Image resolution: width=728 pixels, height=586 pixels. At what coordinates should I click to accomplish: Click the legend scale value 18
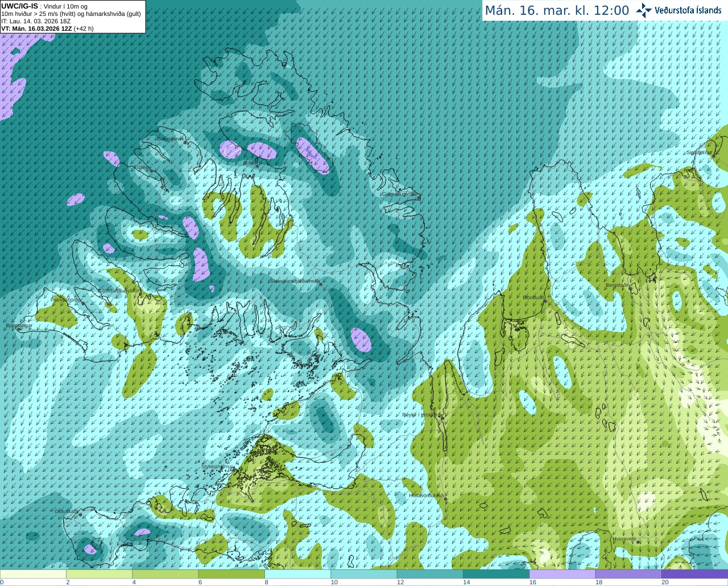click(x=599, y=582)
